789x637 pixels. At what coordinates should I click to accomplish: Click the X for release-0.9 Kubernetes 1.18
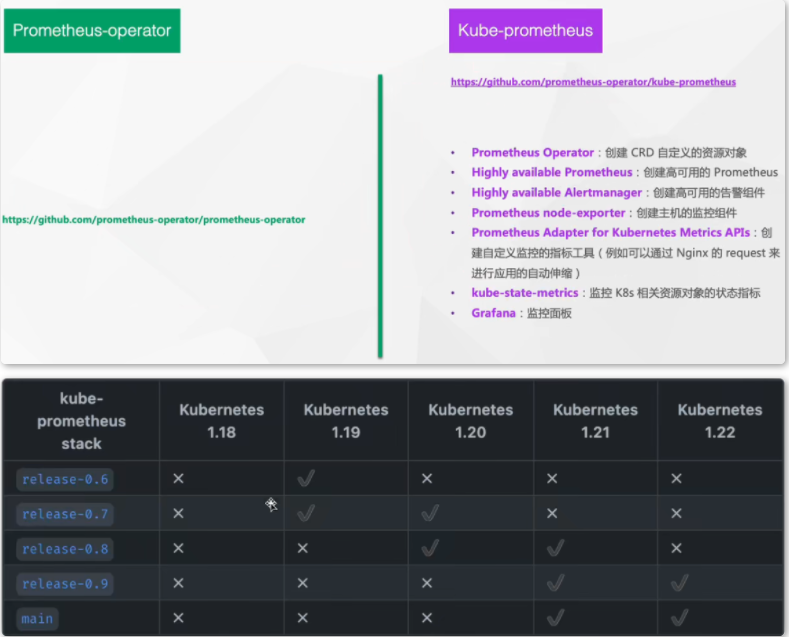[178, 583]
